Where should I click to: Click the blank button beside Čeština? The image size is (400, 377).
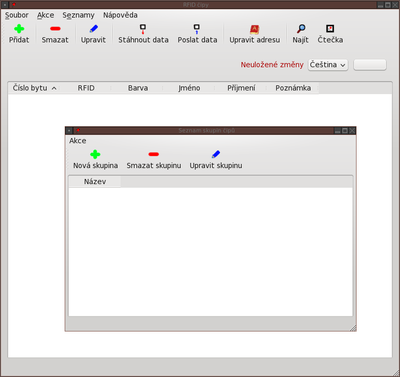click(370, 65)
